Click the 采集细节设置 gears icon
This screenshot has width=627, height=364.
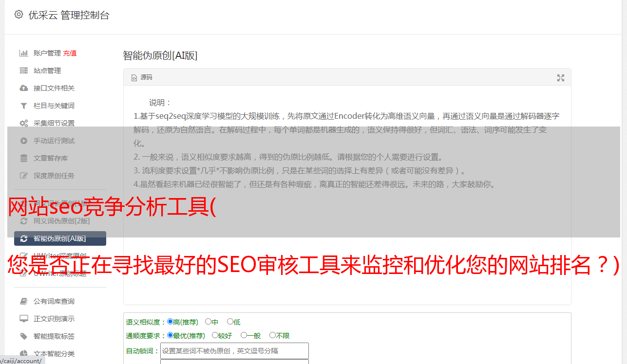pos(23,123)
